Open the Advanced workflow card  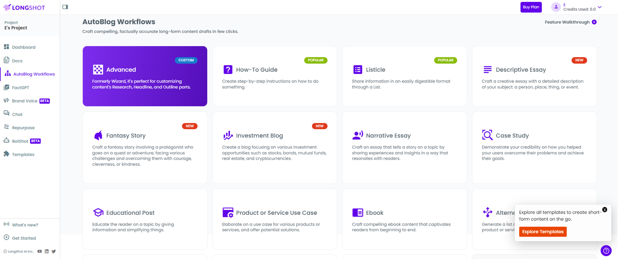pyautogui.click(x=145, y=76)
